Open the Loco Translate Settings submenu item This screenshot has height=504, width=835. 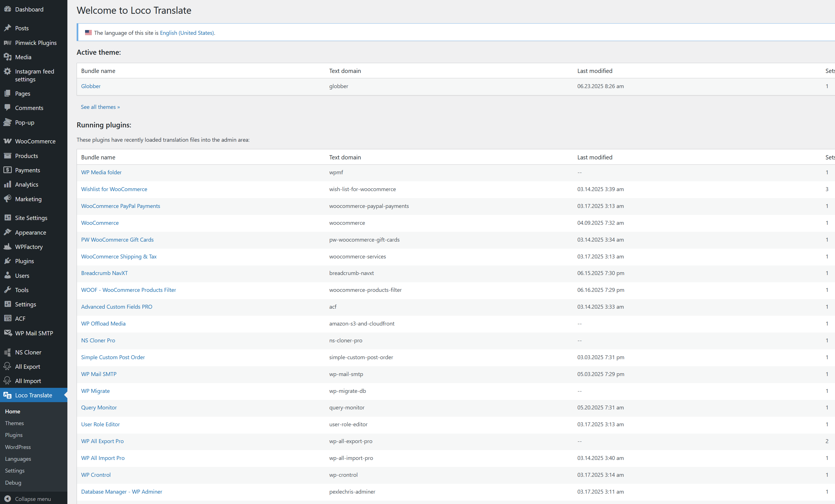(x=15, y=471)
